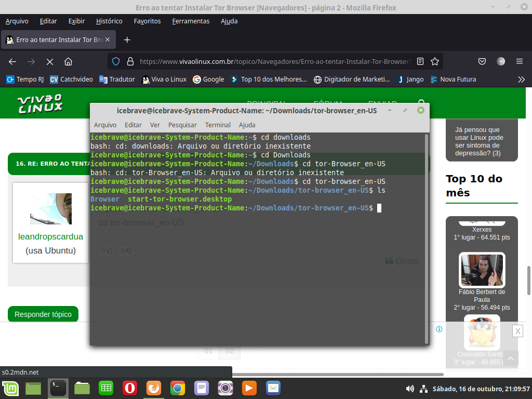Go back to the previous page in Firefox

(x=12, y=61)
